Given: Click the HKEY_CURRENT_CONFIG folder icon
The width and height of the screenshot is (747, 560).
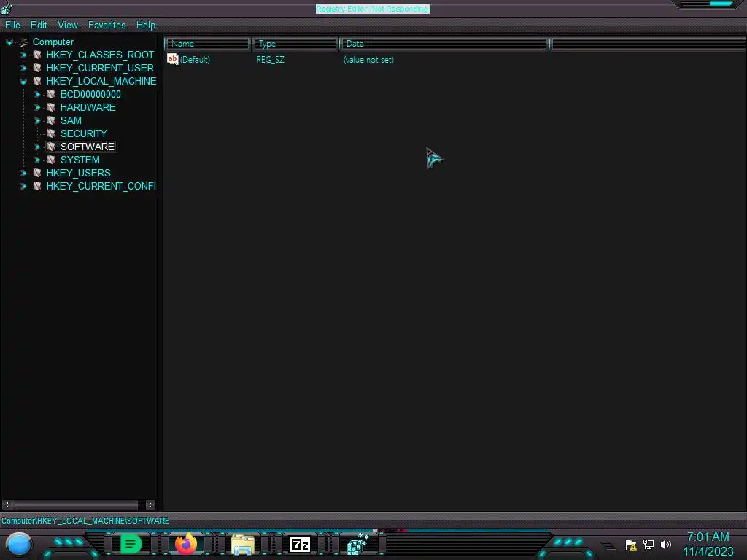Looking at the screenshot, I should [x=36, y=186].
